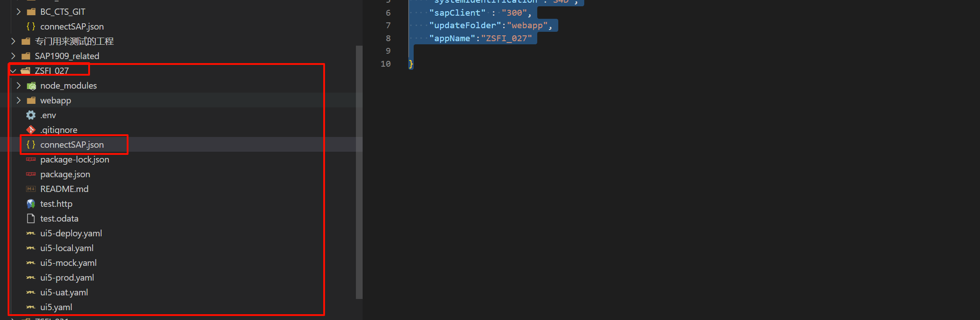Click the closing brace on line 10
The image size is (980, 320).
coord(411,64)
